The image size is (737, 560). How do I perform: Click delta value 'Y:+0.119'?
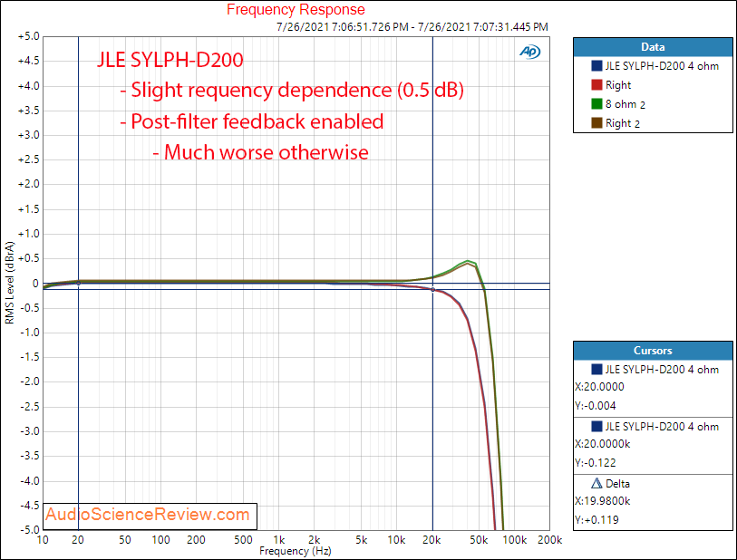tap(596, 520)
